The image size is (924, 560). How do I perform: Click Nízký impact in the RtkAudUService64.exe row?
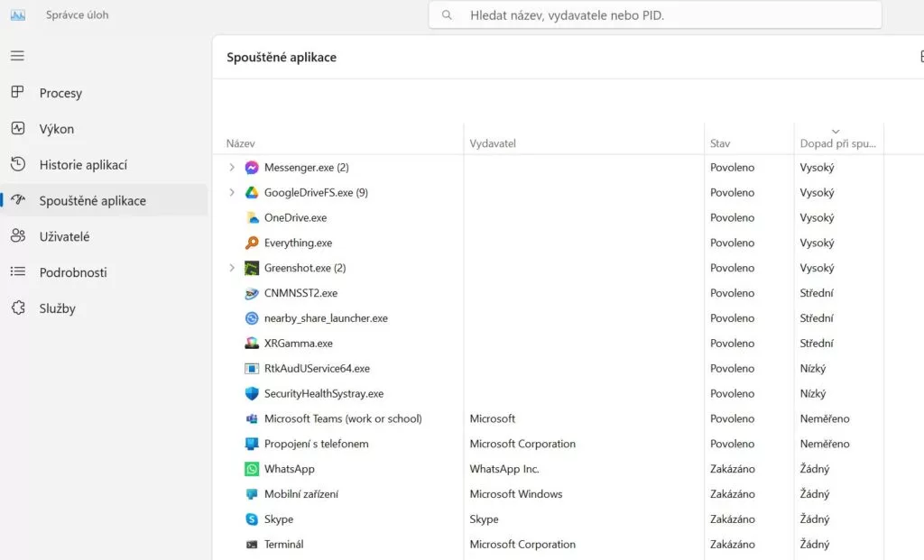click(x=813, y=369)
